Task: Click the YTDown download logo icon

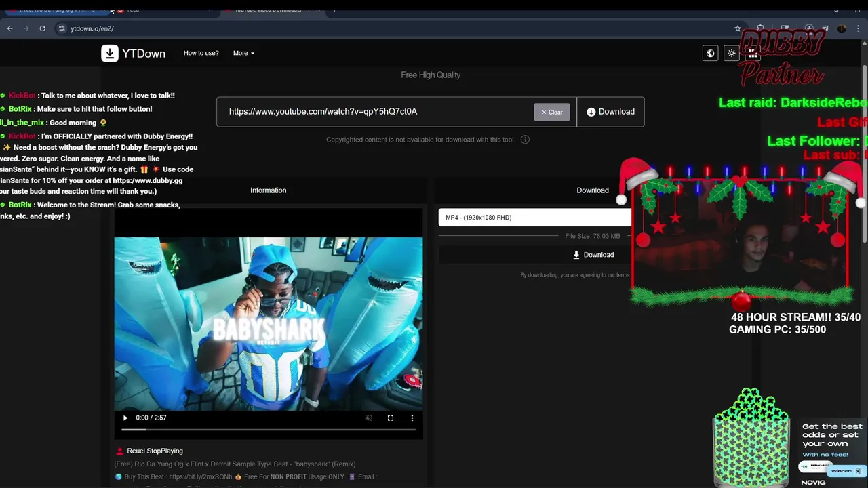Action: coord(110,54)
